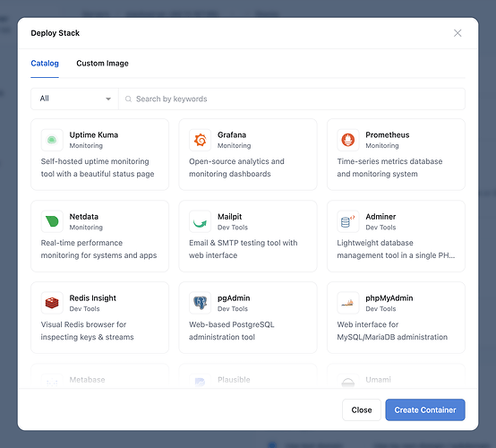Select the Adminer card title
496x448 pixels.
(x=381, y=217)
